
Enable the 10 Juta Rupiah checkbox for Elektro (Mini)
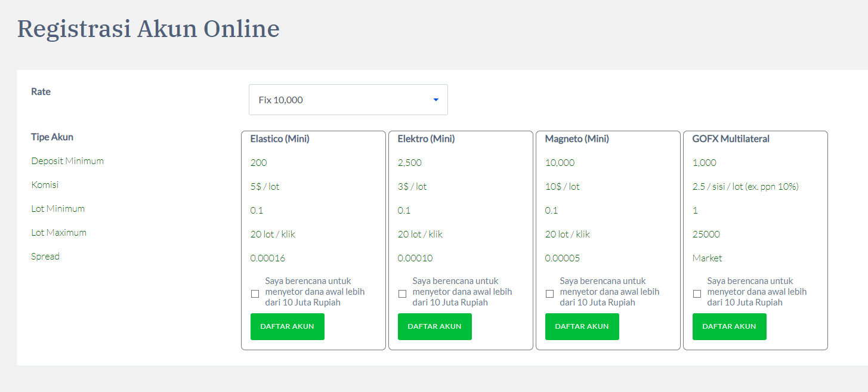(402, 293)
